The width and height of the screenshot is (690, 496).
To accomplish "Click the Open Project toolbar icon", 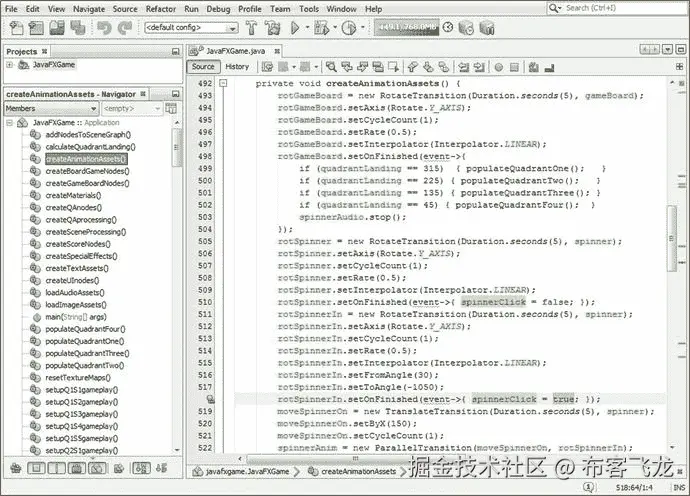I will click(57, 28).
